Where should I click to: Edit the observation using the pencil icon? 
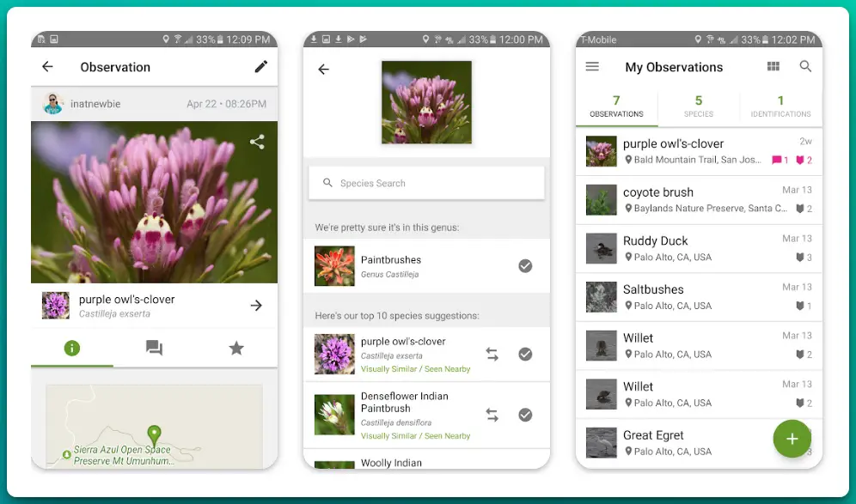(261, 66)
